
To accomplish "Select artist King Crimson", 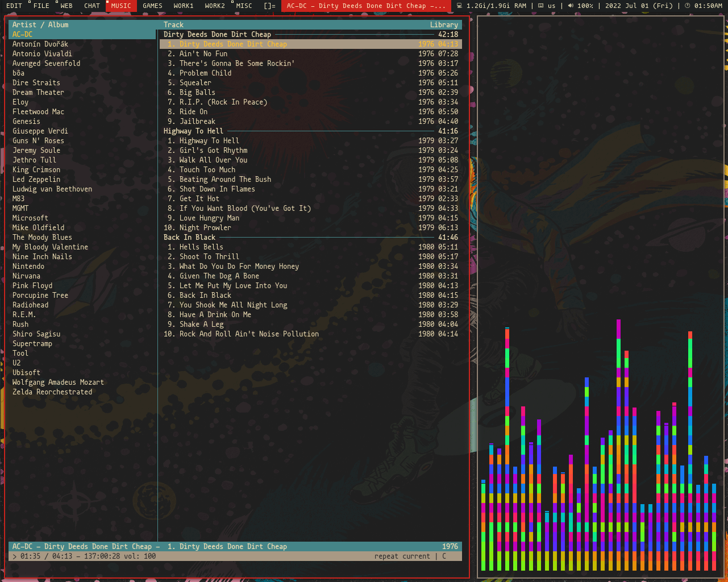I will [x=82, y=170].
